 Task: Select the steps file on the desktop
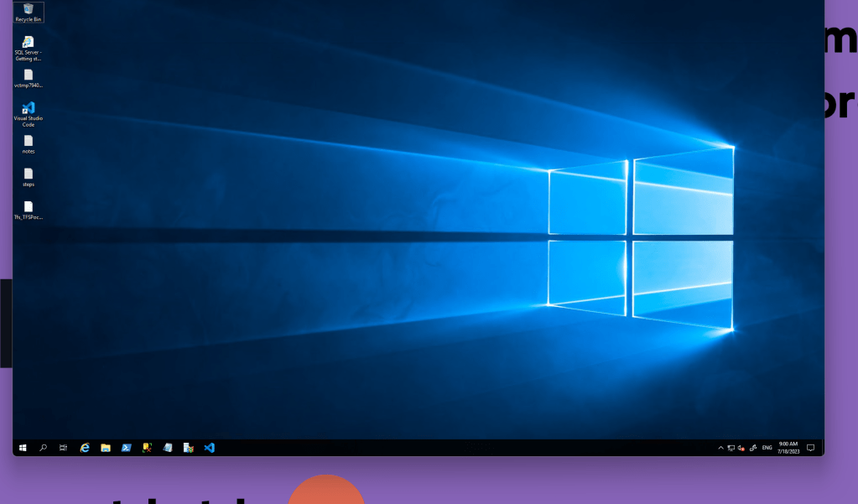click(x=29, y=177)
